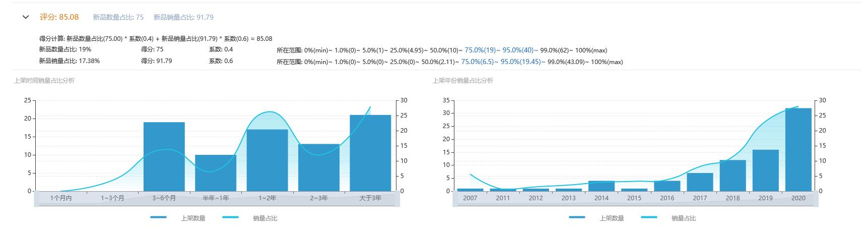Toggle 上架数量 legend in 上架时间 chart
Screen dimensions: 868x230
178,218
